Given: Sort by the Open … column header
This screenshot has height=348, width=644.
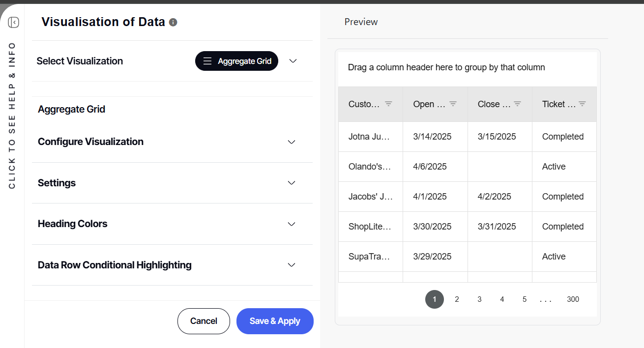Looking at the screenshot, I should point(429,104).
